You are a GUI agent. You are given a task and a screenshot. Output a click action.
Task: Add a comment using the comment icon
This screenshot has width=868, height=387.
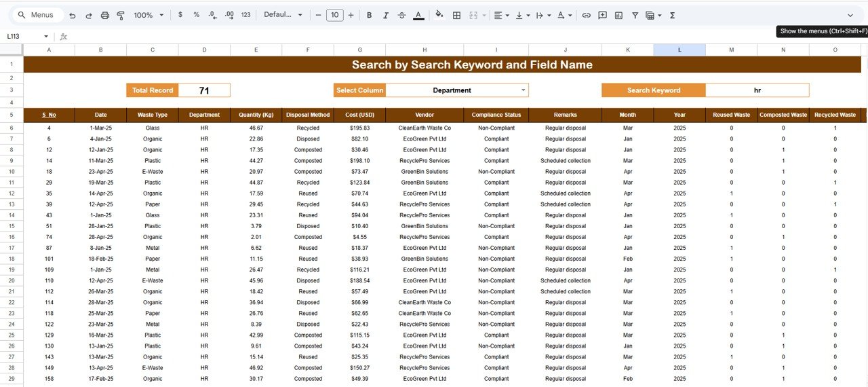(602, 15)
